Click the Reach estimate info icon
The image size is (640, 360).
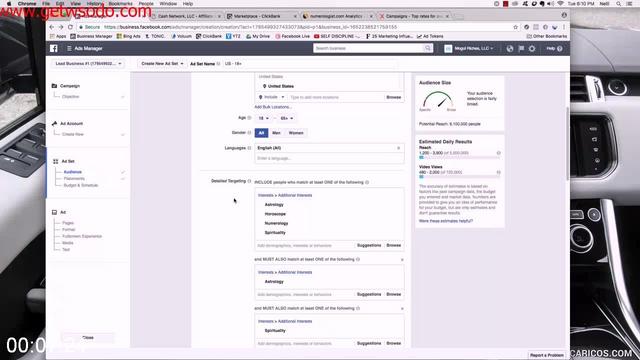click(498, 153)
